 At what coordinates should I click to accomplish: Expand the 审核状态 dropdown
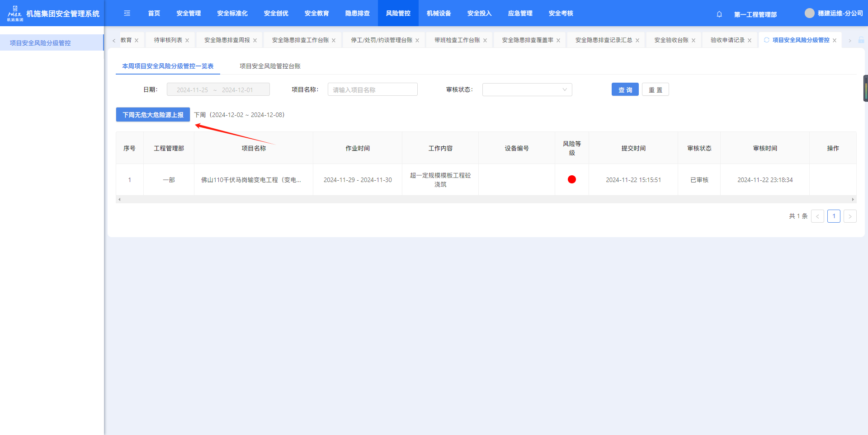tap(527, 90)
